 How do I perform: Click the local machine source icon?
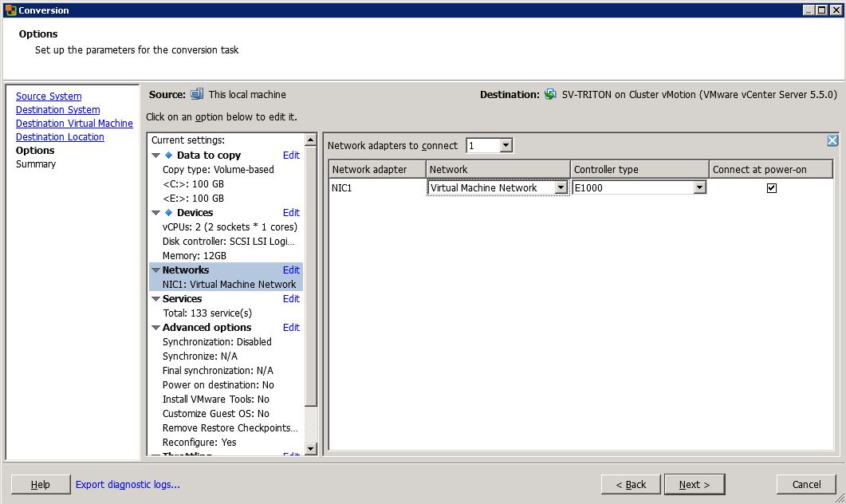click(x=197, y=94)
